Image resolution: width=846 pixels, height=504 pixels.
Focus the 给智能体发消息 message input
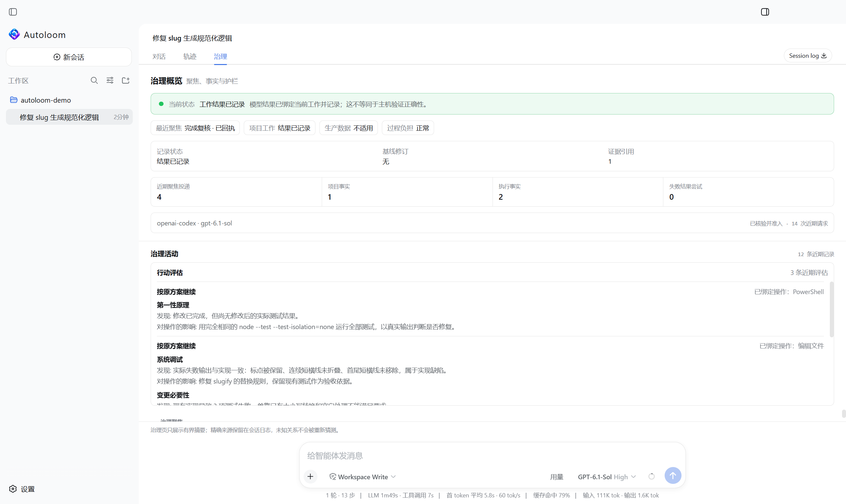coord(492,456)
